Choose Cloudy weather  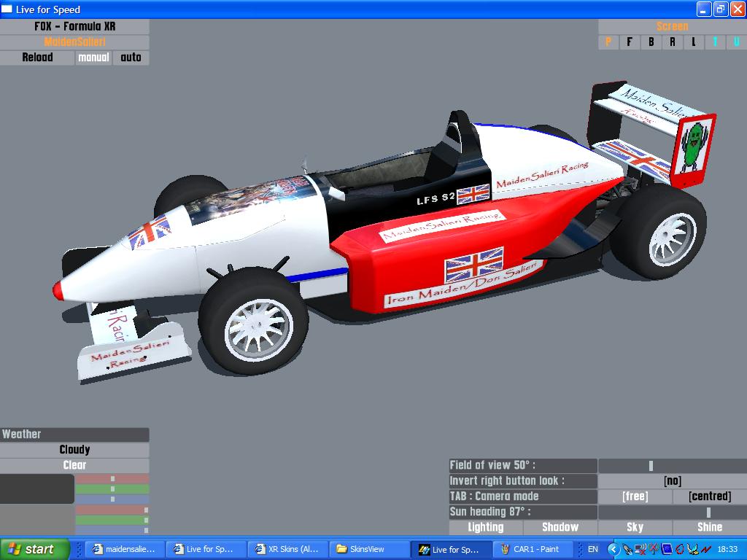tap(75, 449)
